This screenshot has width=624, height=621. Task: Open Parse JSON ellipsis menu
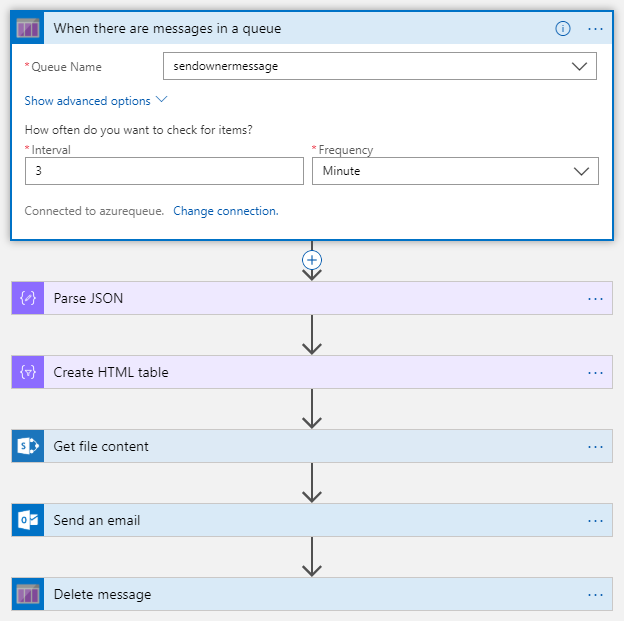[x=596, y=298]
